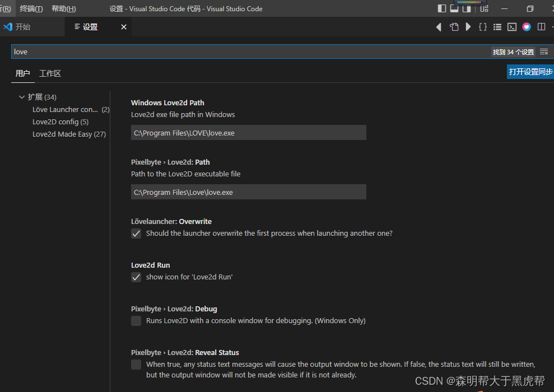554x392 pixels.
Task: Clear settings search with the filter-clear icon
Action: point(544,52)
